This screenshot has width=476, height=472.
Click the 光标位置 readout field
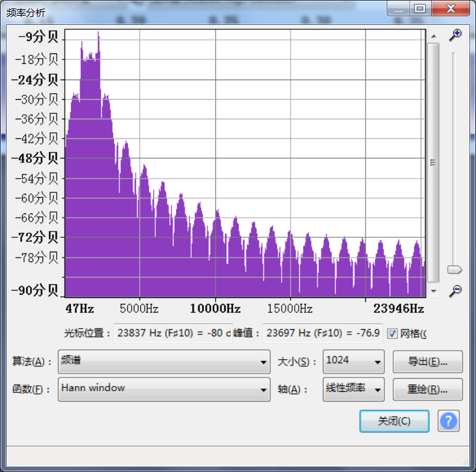point(173,333)
